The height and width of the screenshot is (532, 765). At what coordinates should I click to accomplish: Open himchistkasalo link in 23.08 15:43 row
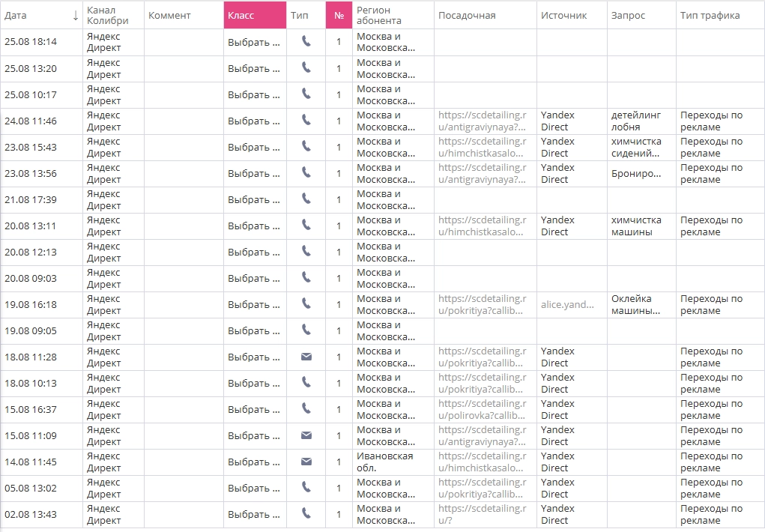click(483, 147)
